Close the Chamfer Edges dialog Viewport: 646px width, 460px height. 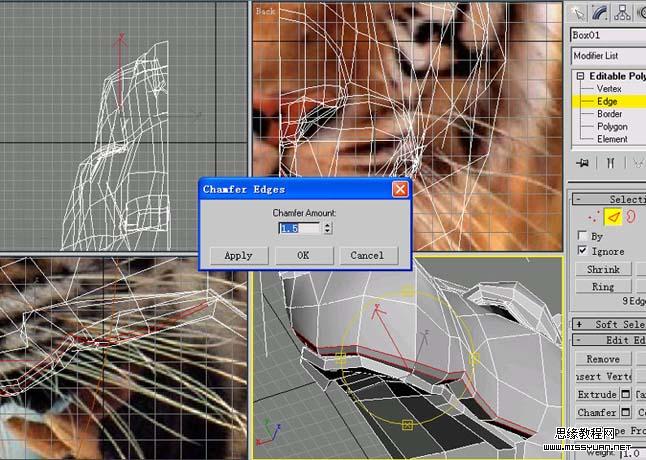click(x=400, y=189)
